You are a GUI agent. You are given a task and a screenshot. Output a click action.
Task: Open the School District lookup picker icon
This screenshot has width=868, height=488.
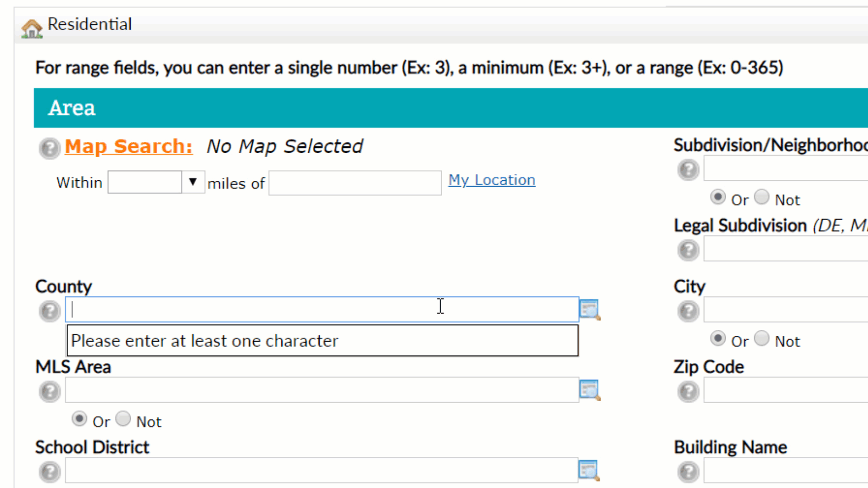(x=589, y=470)
